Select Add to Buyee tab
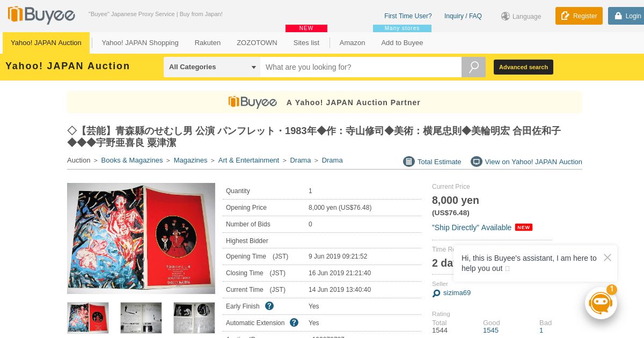This screenshot has width=644, height=338. coord(402,43)
